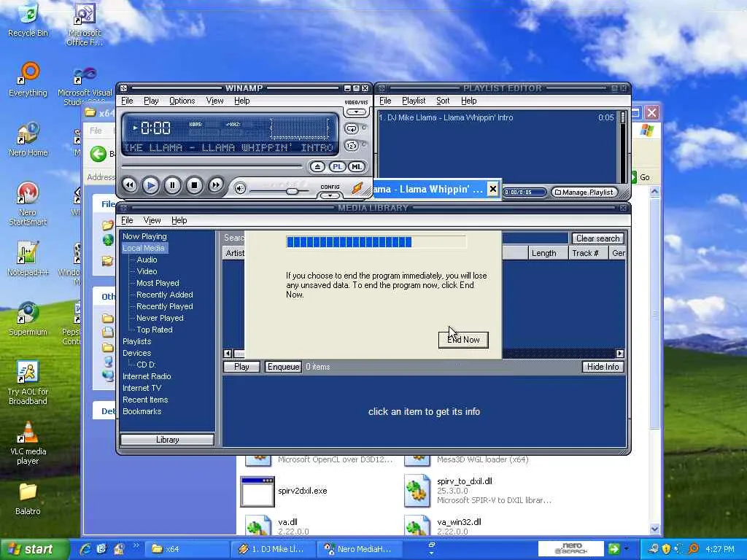Open Nero Home desktop shortcut
Viewport: 747px width, 560px height.
[28, 139]
